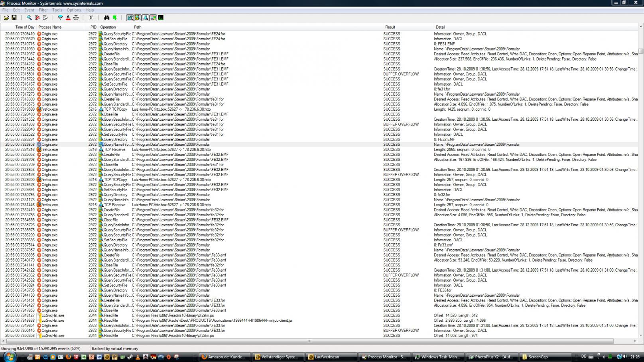
Task: Open the Event menu
Action: click(x=29, y=10)
